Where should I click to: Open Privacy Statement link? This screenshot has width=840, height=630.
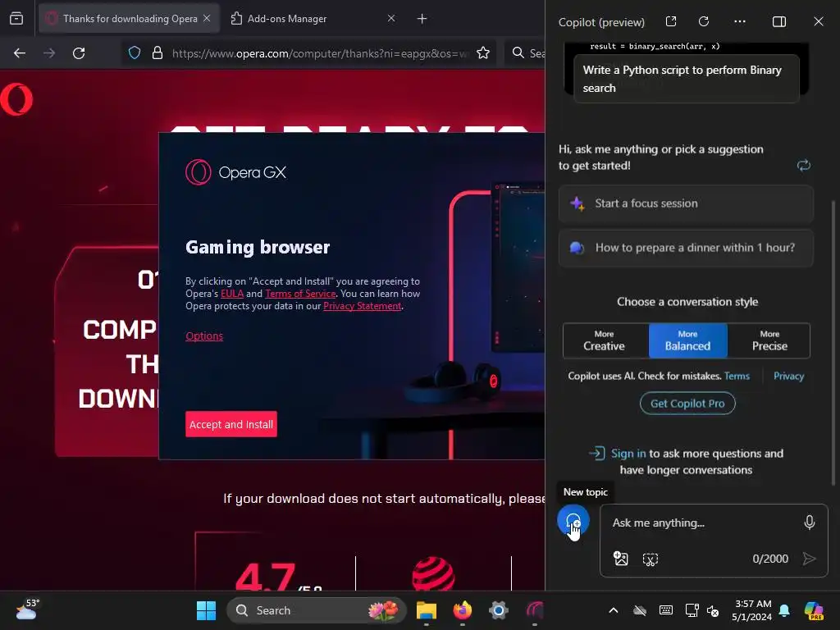[x=362, y=306]
